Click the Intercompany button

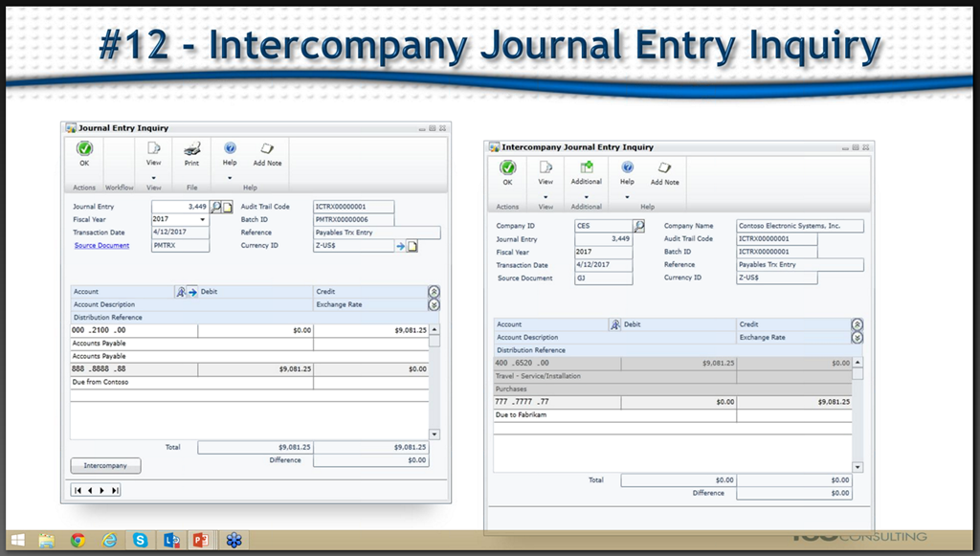105,466
